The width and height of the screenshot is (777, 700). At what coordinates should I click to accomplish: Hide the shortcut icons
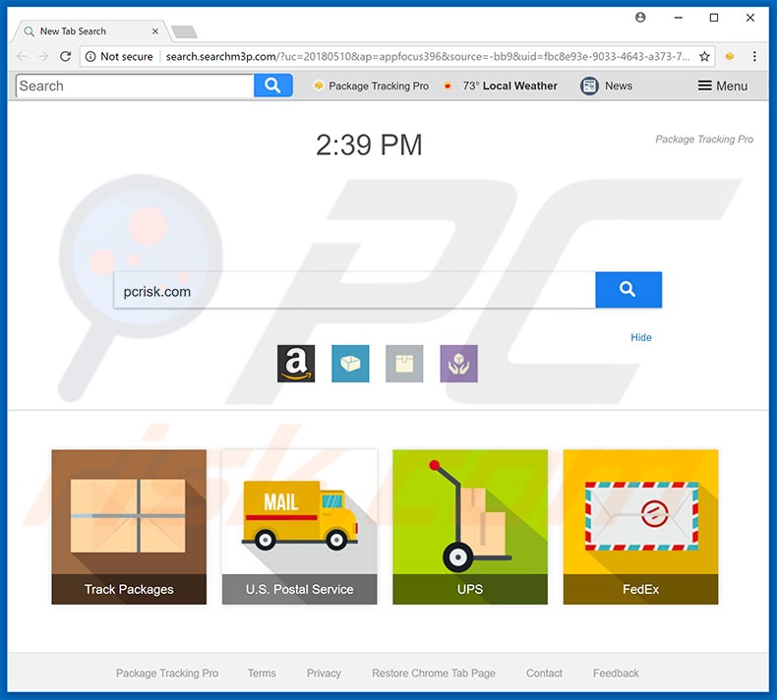point(640,337)
